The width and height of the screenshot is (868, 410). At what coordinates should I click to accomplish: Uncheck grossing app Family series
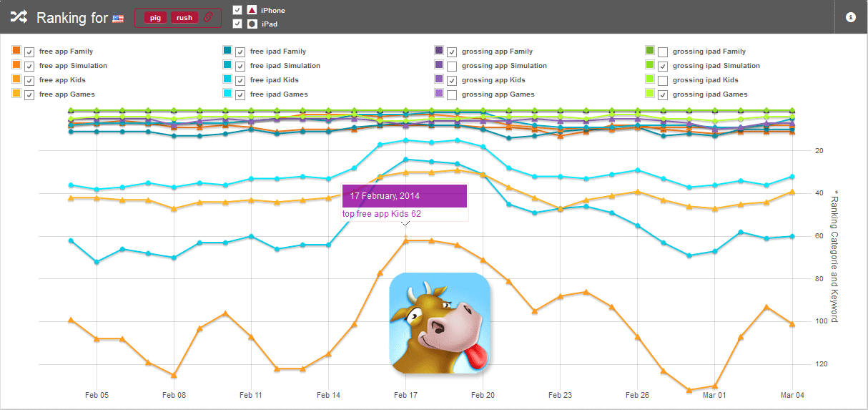pyautogui.click(x=452, y=52)
